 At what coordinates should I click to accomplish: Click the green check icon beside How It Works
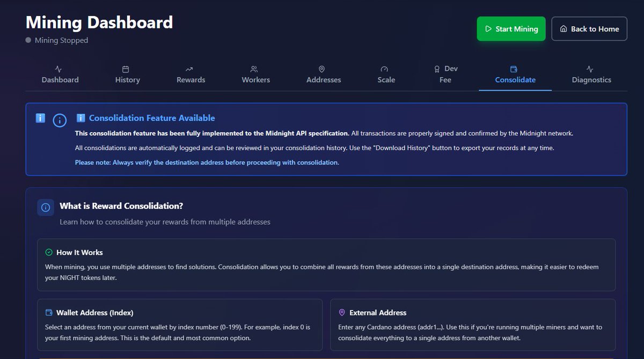[49, 252]
